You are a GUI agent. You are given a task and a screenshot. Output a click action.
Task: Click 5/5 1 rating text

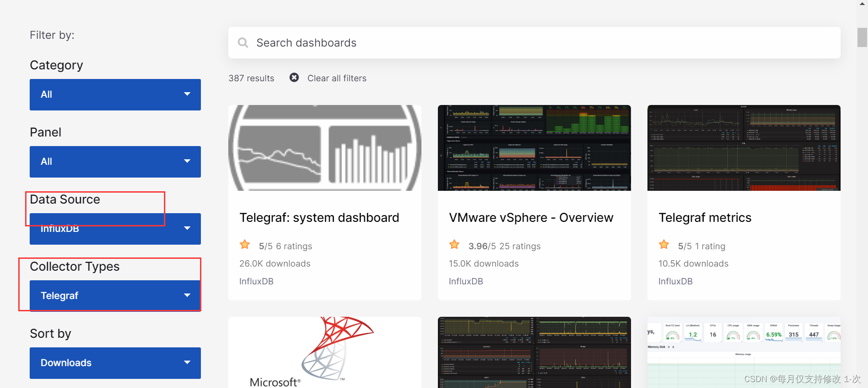tap(701, 246)
